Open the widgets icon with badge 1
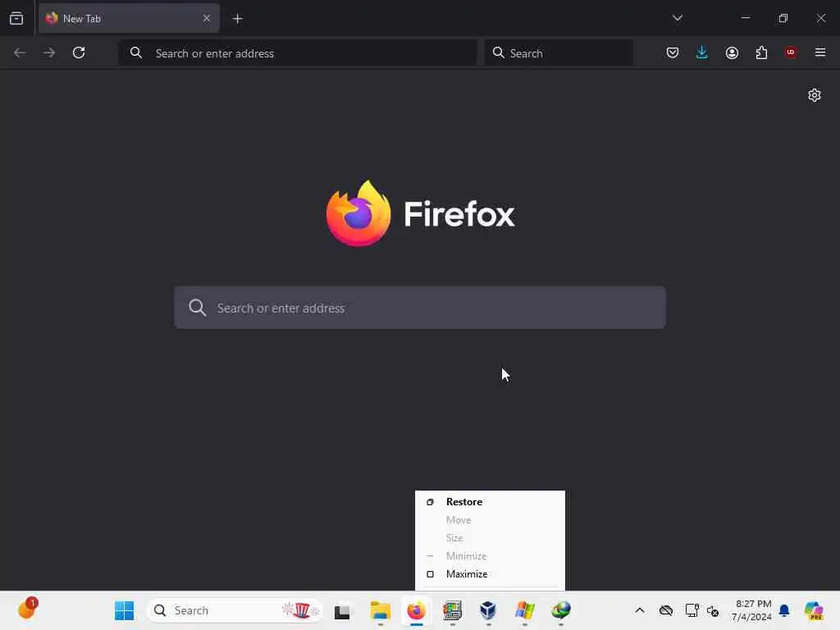Viewport: 840px width, 630px height. pos(27,609)
